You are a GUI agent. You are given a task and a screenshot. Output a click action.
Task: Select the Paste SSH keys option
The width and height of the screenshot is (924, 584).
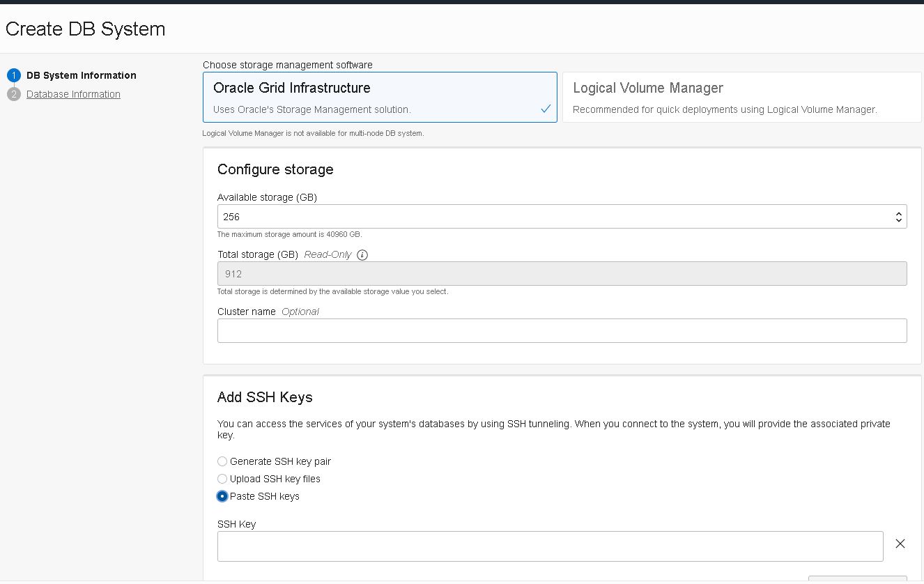coord(222,496)
